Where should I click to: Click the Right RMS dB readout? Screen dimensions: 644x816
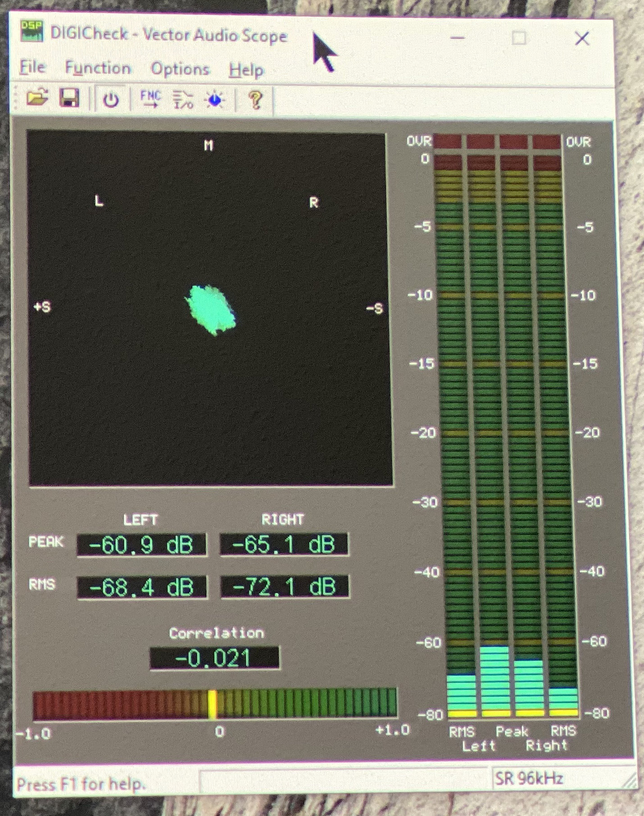(285, 587)
